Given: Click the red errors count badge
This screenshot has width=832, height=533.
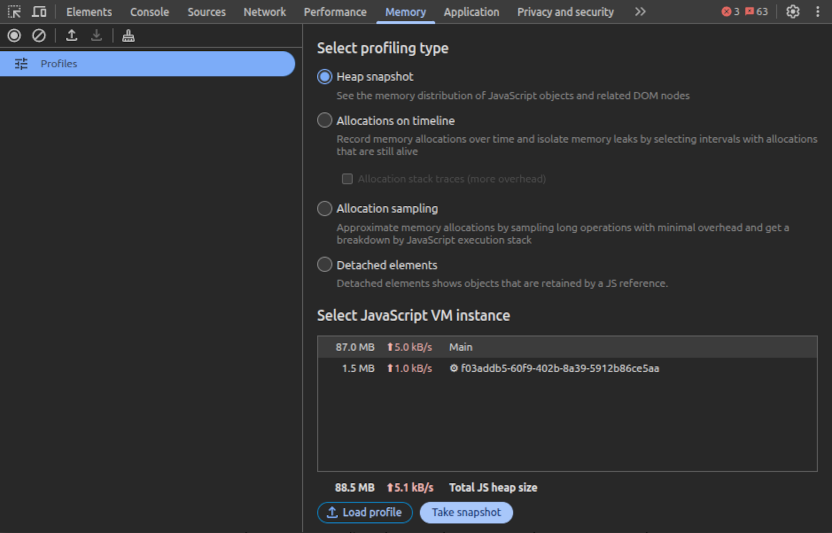Looking at the screenshot, I should pyautogui.click(x=730, y=12).
